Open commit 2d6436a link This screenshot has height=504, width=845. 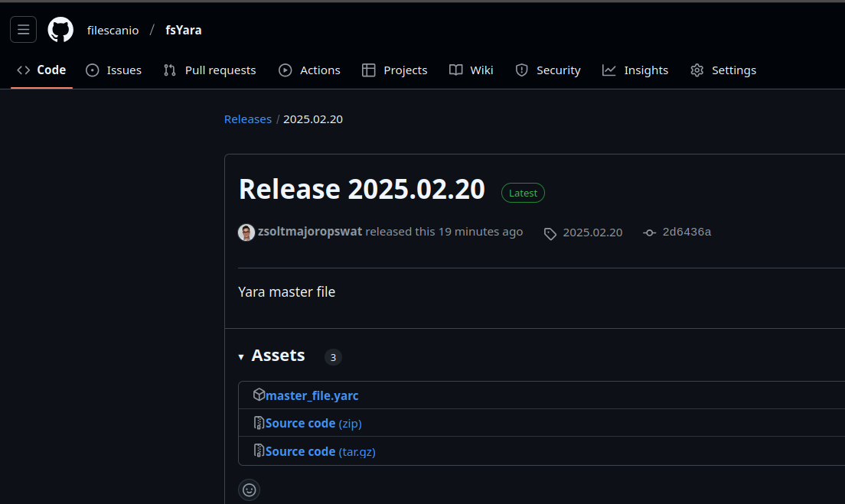pos(687,232)
